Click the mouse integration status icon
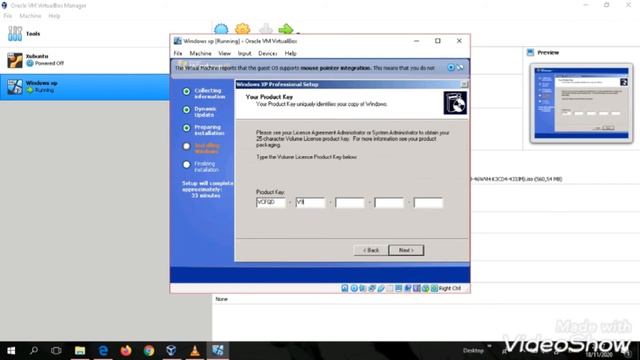The width and height of the screenshot is (640, 360). coord(426,288)
